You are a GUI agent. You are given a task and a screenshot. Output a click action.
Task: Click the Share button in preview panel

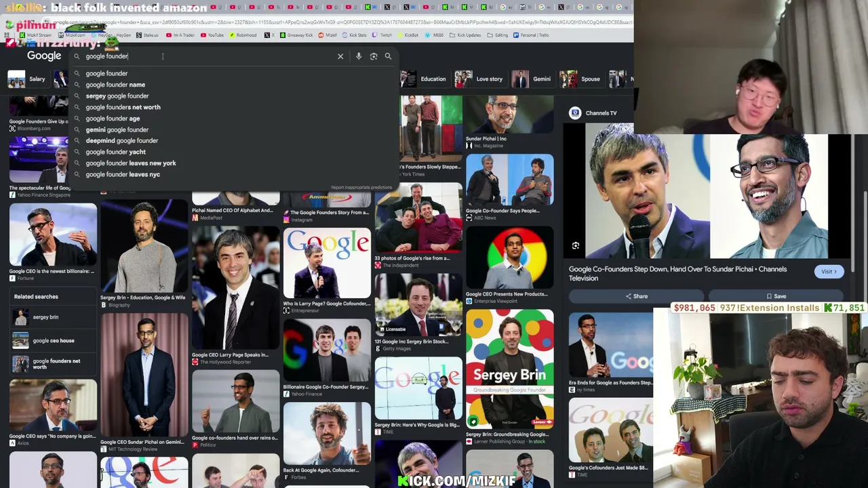pos(636,296)
